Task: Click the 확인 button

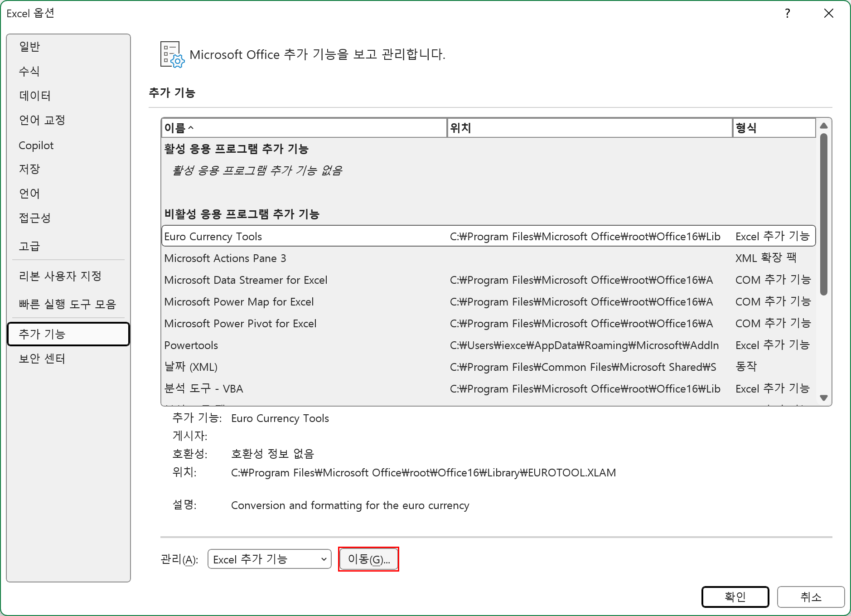Action: (x=735, y=597)
